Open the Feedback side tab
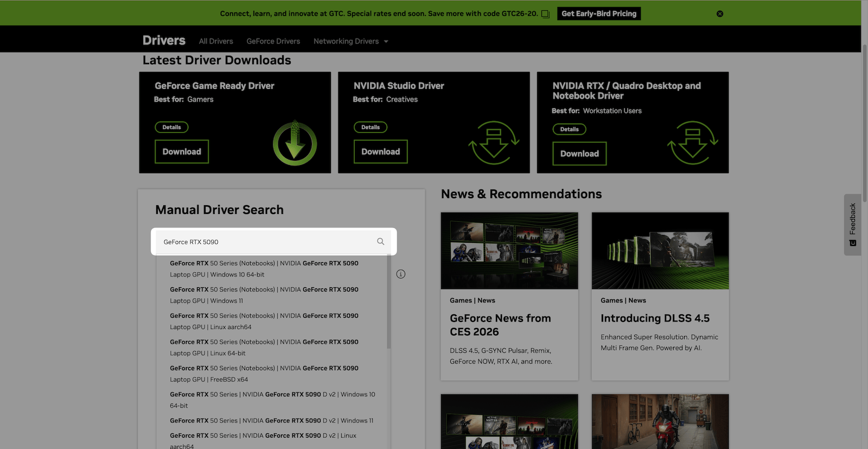868x449 pixels. click(x=853, y=225)
